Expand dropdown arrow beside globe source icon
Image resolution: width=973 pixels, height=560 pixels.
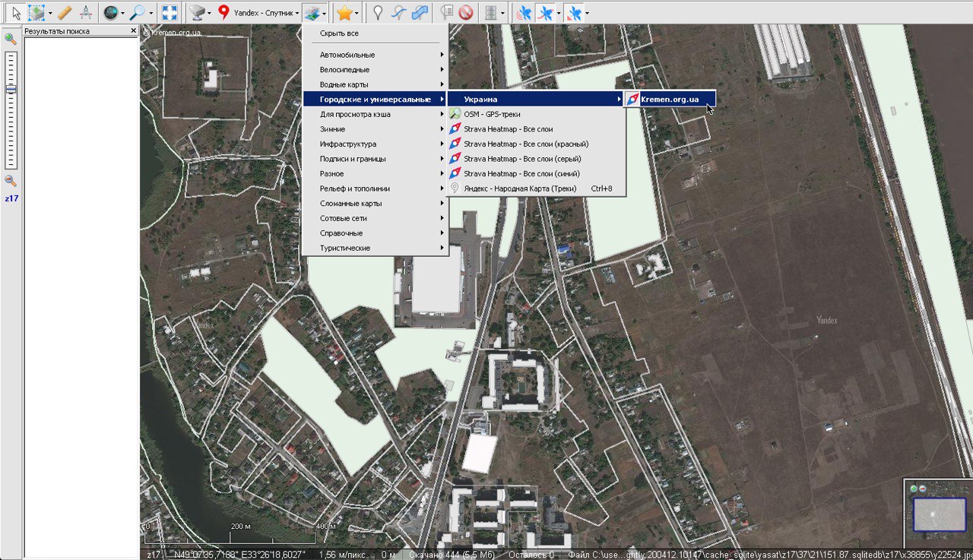(x=123, y=13)
